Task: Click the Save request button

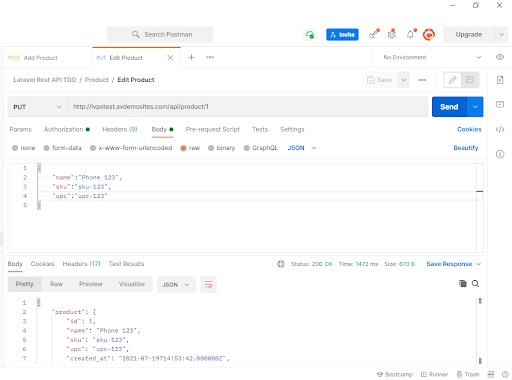Action: (x=380, y=80)
